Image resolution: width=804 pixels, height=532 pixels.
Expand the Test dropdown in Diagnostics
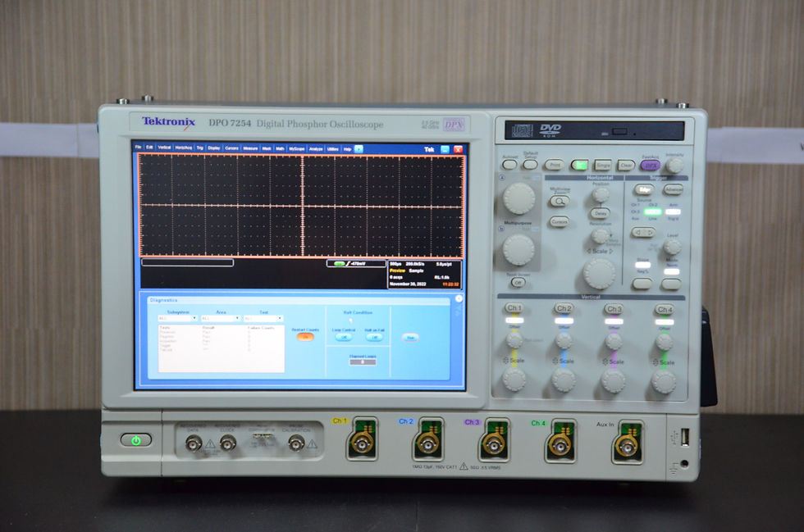point(263,319)
